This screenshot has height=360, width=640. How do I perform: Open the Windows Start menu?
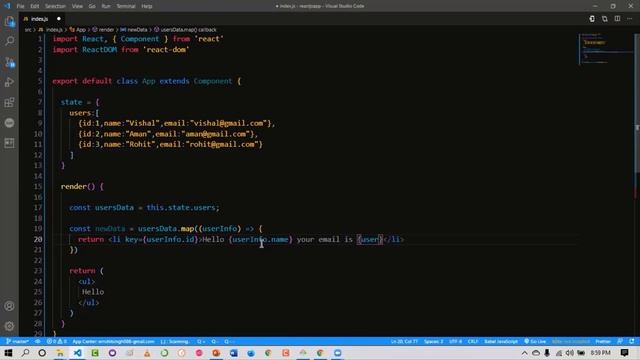(x=8, y=353)
